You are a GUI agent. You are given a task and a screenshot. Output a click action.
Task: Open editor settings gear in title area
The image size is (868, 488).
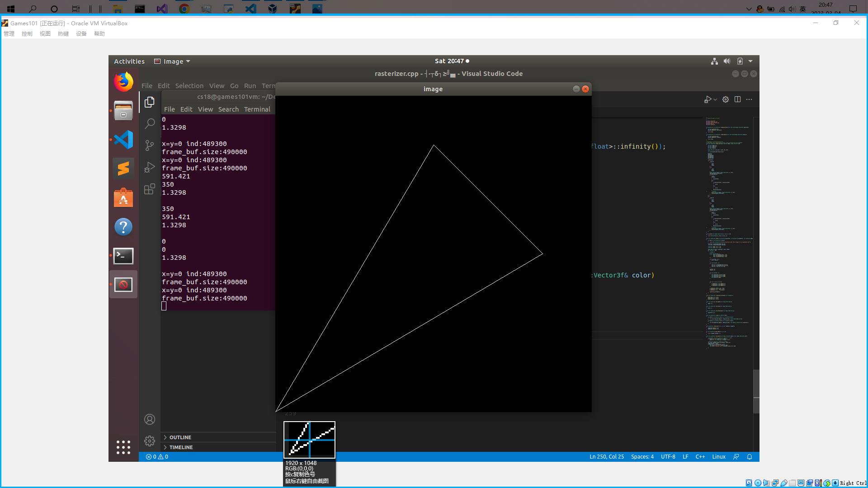click(726, 99)
